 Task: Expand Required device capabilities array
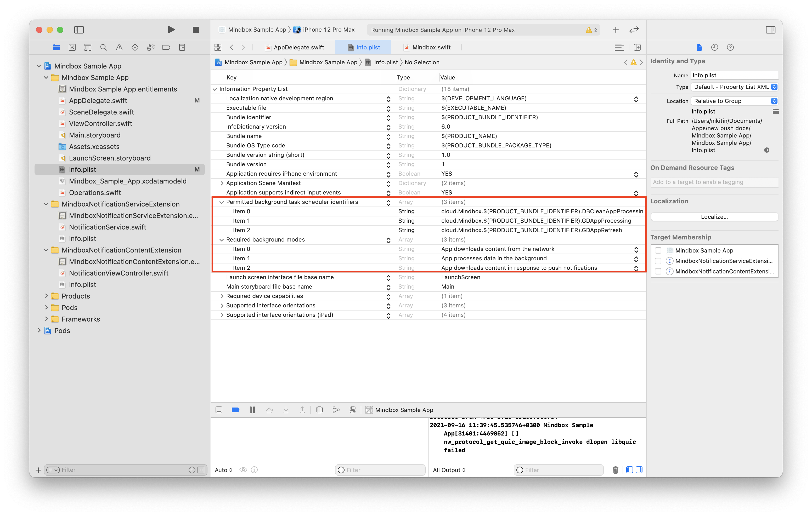coord(222,296)
